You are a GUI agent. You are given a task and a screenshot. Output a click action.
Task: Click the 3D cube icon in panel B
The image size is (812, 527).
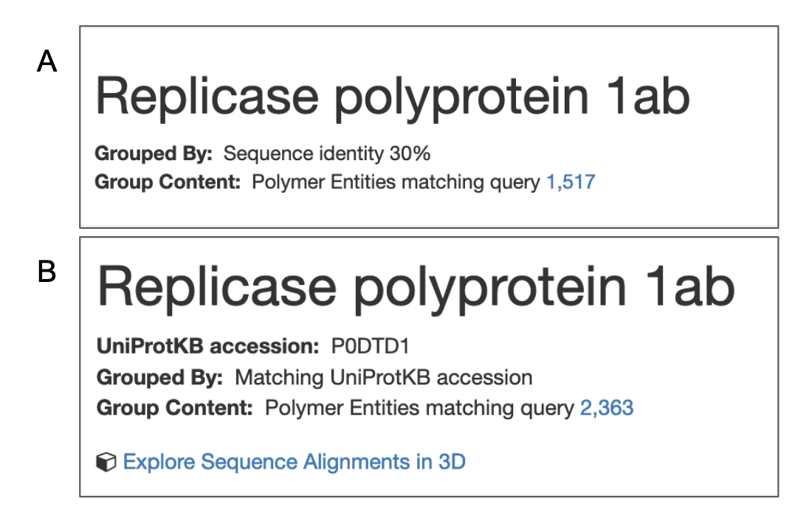click(x=107, y=462)
